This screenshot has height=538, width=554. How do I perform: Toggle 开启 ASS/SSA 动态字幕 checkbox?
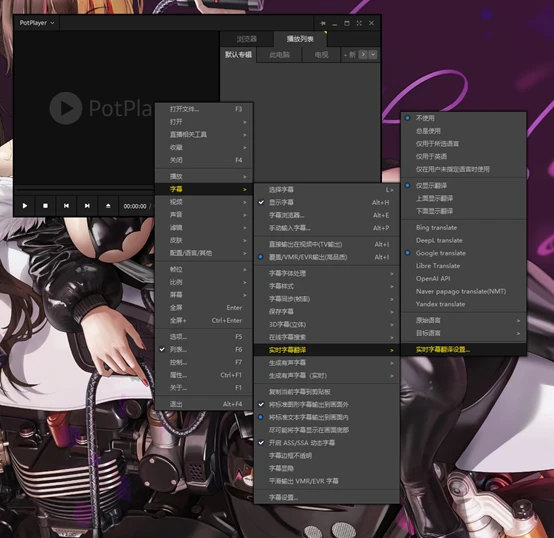coord(327,443)
